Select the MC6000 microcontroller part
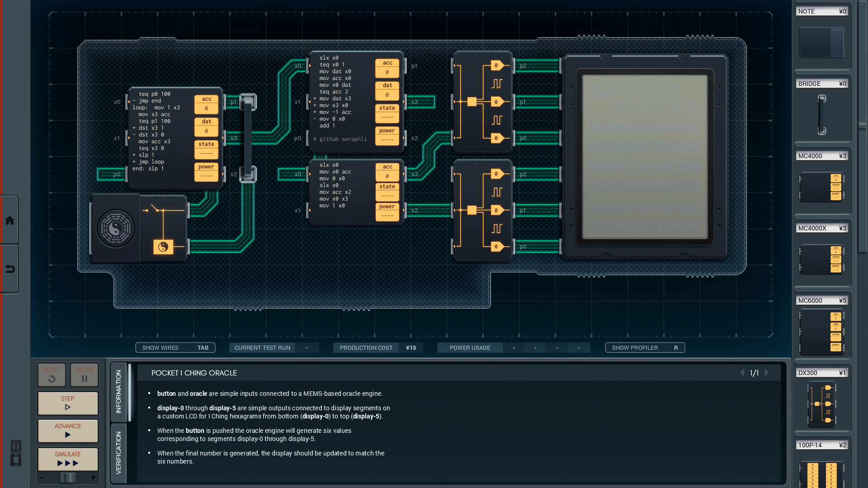 tap(821, 332)
